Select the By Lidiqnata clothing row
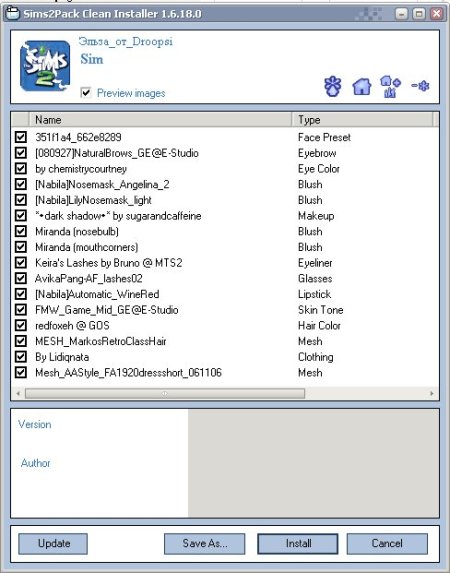Screen dimensions: 450x573 pos(226,357)
